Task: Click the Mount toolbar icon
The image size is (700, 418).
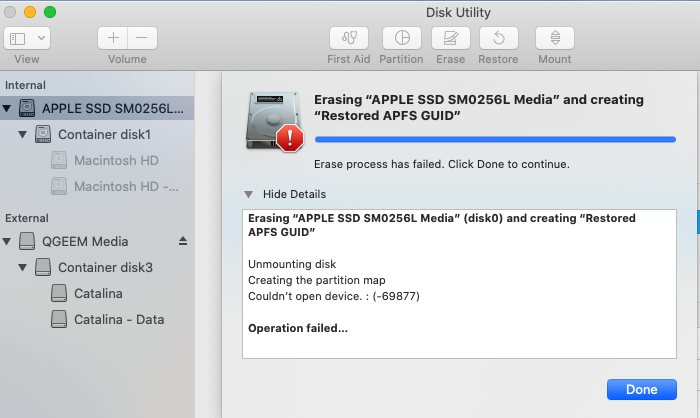Action: (x=555, y=38)
